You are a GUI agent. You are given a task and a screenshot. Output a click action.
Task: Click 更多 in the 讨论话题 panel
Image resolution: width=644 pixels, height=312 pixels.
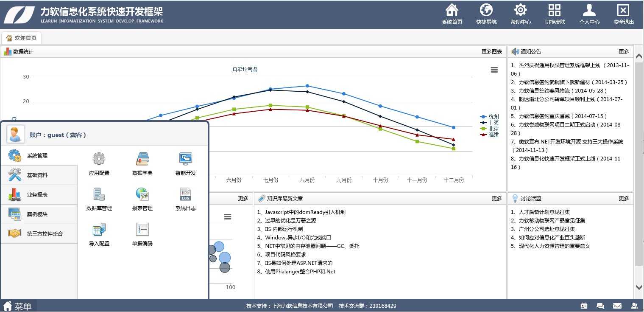[624, 199]
